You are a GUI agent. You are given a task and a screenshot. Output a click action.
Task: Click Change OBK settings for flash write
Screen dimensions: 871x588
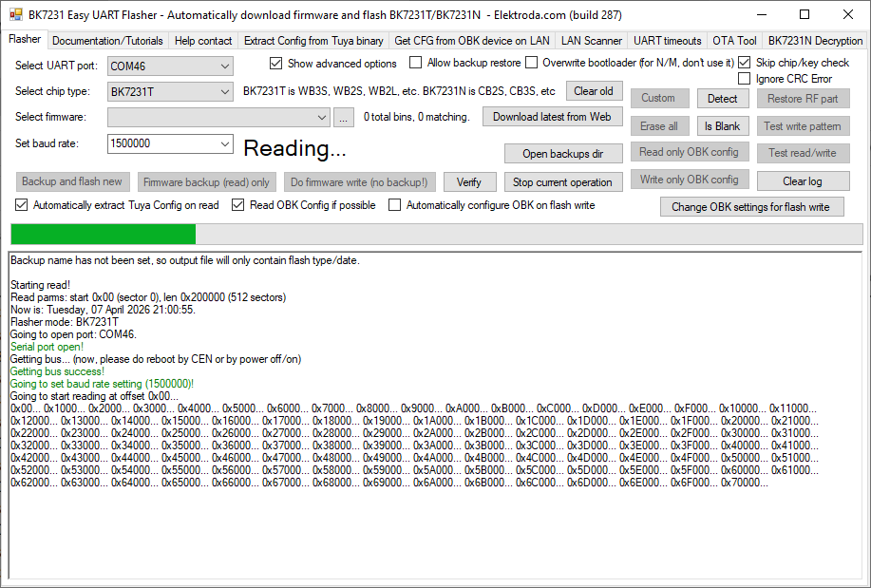tap(751, 207)
